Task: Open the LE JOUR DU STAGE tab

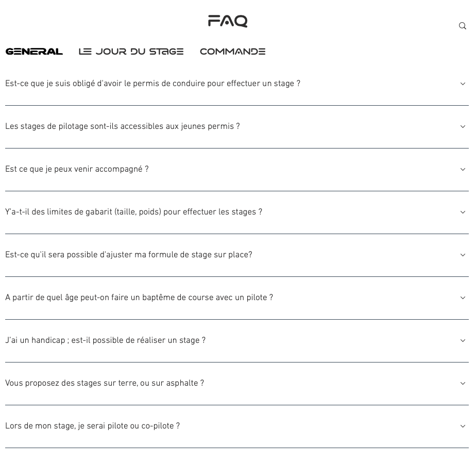Action: pyautogui.click(x=131, y=52)
